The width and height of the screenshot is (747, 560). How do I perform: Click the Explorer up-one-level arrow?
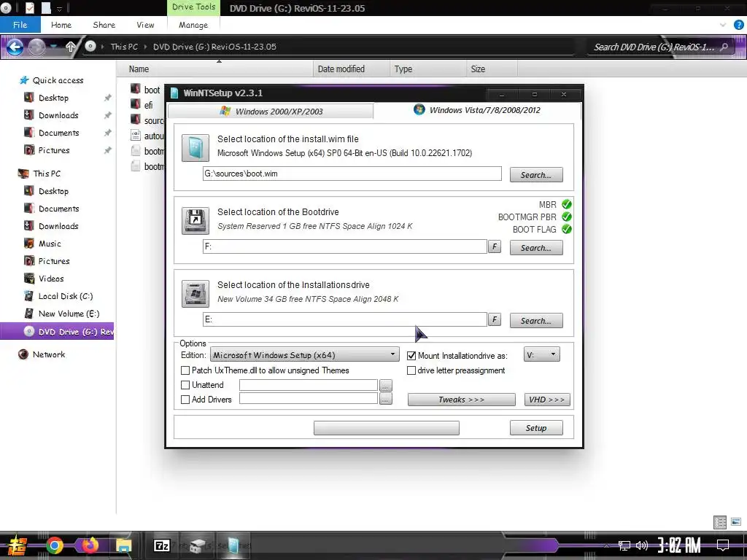[x=71, y=47]
